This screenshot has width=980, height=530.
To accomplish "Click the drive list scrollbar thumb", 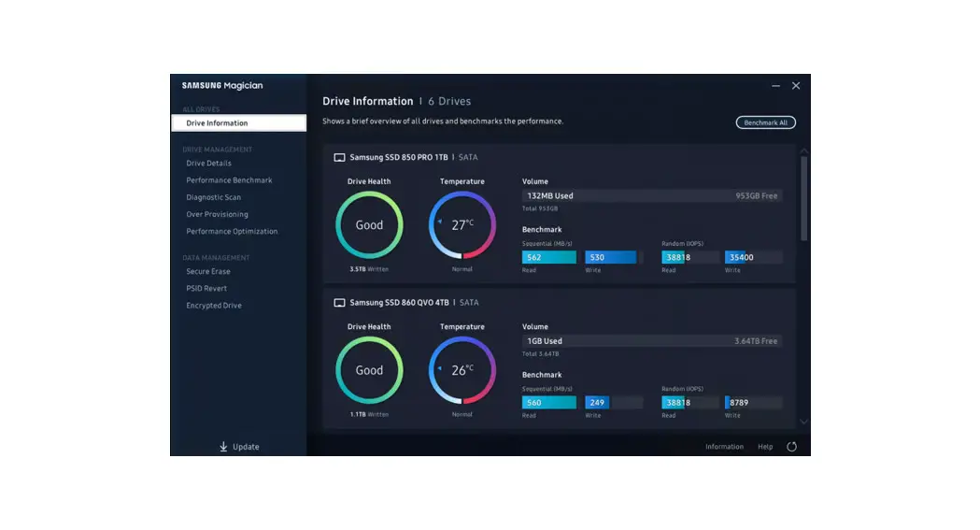I will (803, 198).
